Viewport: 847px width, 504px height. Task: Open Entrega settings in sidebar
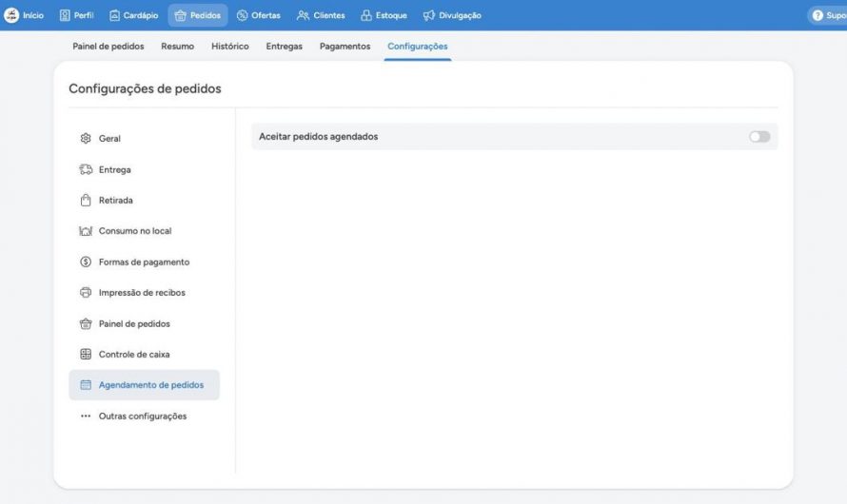[145, 169]
